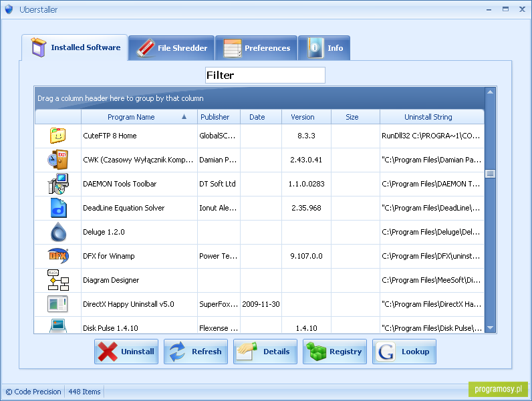Open the Installed Software tab

74,47
